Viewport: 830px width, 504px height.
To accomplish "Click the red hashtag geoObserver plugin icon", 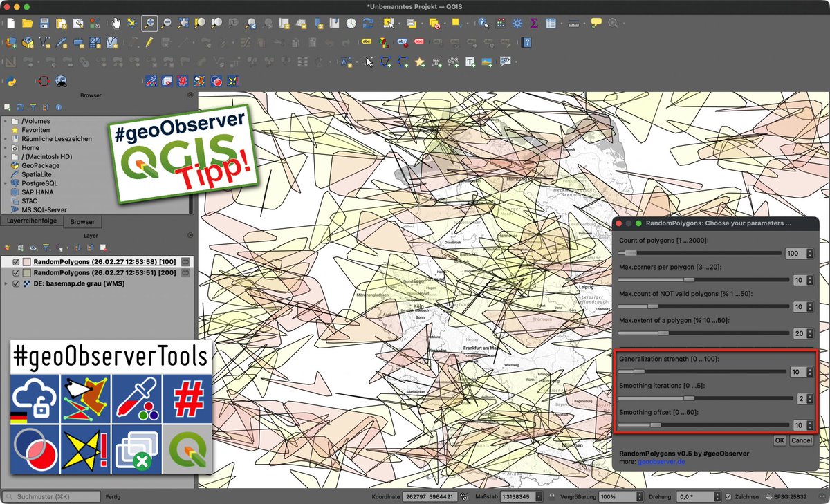I will (183, 81).
